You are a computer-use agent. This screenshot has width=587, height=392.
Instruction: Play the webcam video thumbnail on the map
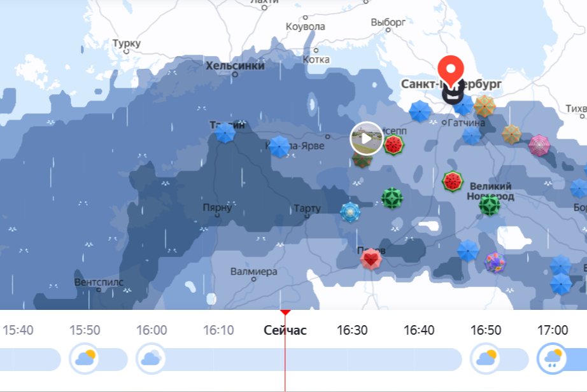click(x=367, y=139)
